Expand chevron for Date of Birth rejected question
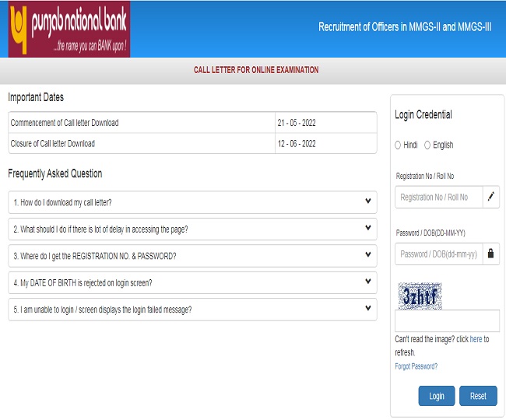506x420 pixels. [x=368, y=282]
